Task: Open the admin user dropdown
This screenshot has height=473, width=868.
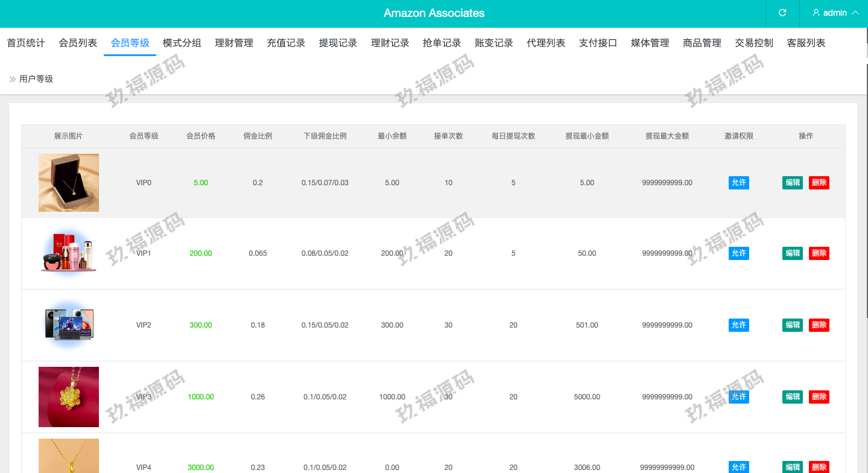Action: 835,13
